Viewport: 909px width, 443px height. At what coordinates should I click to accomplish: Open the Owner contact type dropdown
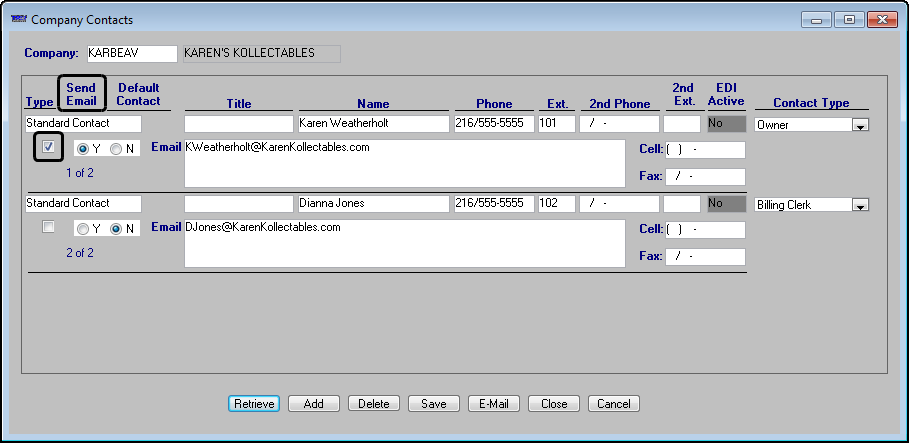pyautogui.click(x=860, y=125)
